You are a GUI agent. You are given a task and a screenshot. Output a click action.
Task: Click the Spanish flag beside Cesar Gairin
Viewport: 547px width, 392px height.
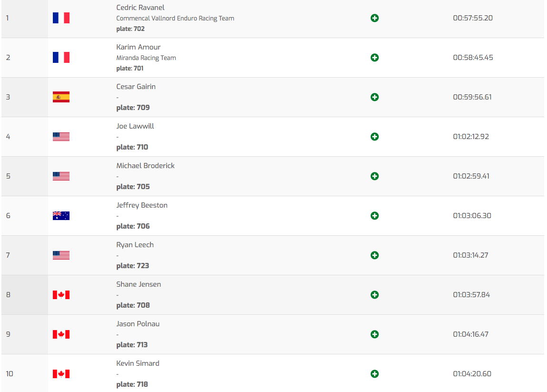click(x=61, y=97)
